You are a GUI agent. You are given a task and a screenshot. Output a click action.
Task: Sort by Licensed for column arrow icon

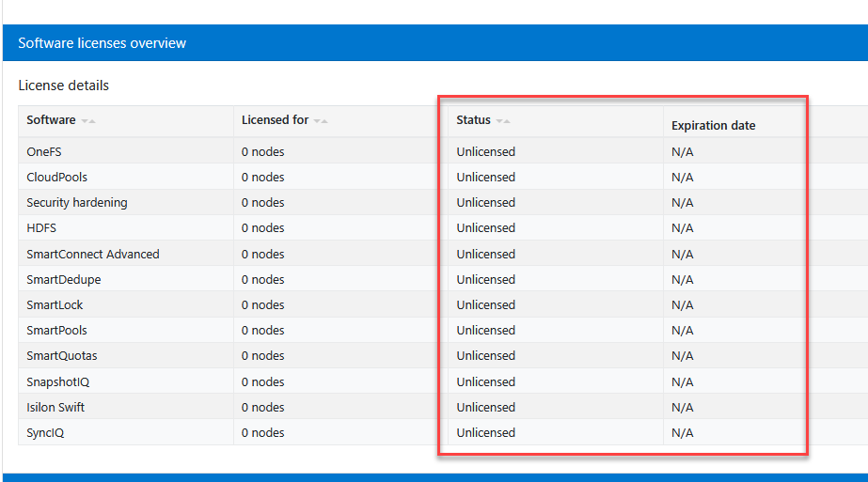pos(321,121)
